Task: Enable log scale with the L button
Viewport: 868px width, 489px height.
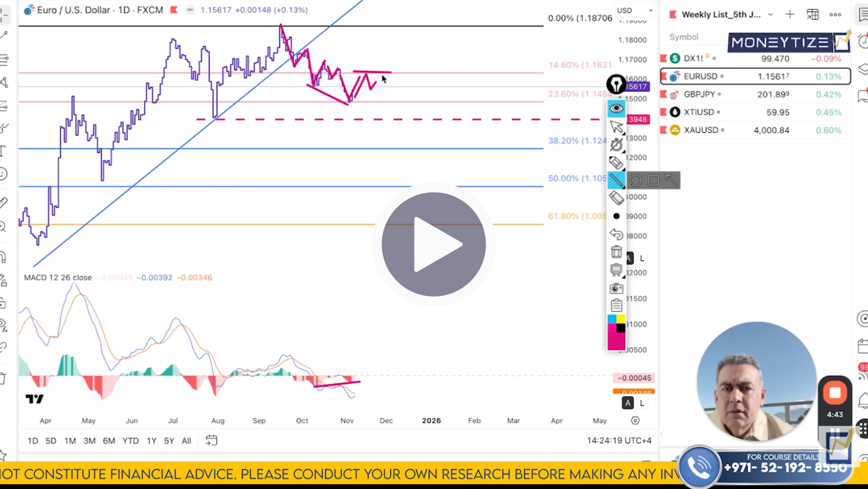Action: pyautogui.click(x=641, y=403)
